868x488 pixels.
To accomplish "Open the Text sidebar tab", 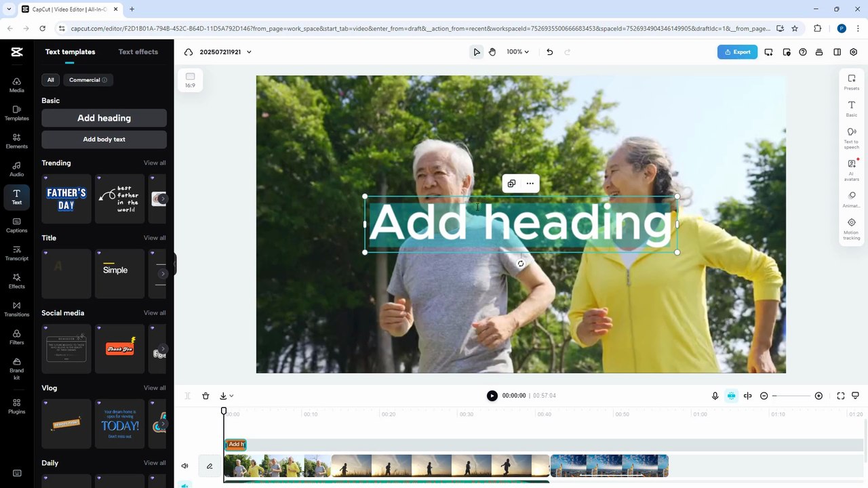I will [x=16, y=197].
